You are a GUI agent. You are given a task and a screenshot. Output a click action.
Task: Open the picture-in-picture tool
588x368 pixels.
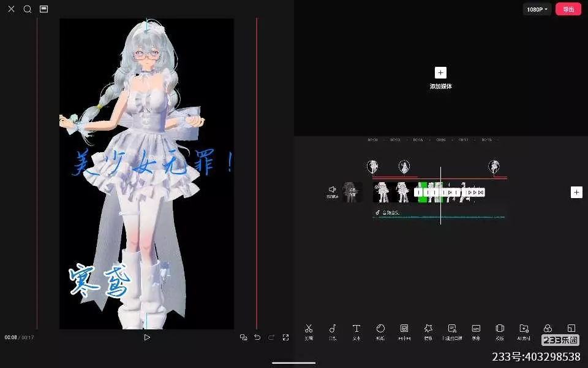(404, 332)
